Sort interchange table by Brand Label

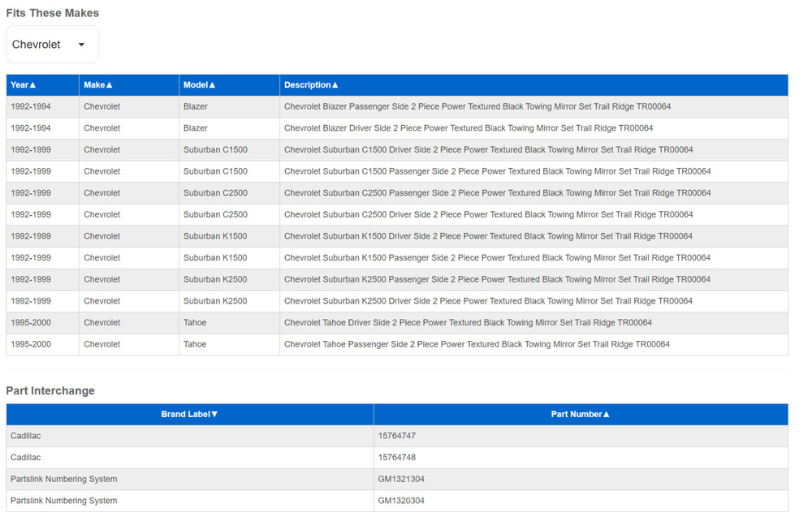tap(189, 415)
